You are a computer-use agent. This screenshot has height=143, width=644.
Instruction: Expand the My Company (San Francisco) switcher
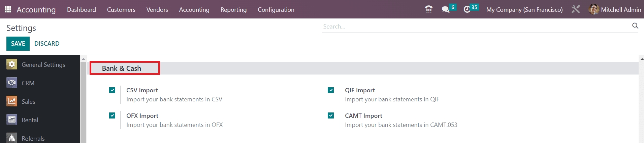(x=524, y=10)
